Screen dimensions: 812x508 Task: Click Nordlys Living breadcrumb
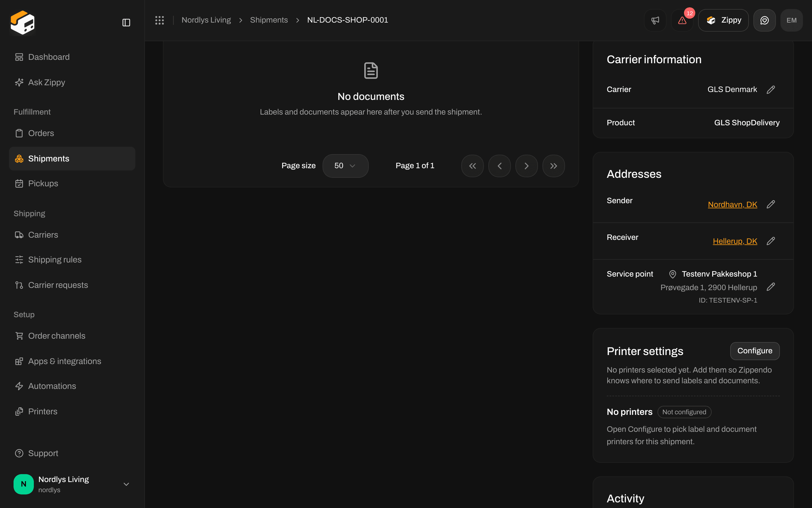206,20
